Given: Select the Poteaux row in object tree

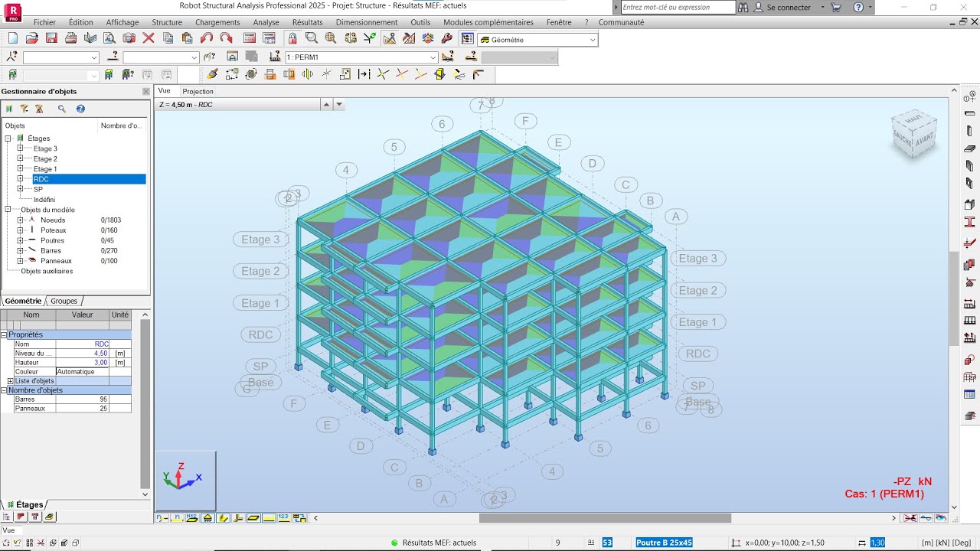Looking at the screenshot, I should 53,230.
